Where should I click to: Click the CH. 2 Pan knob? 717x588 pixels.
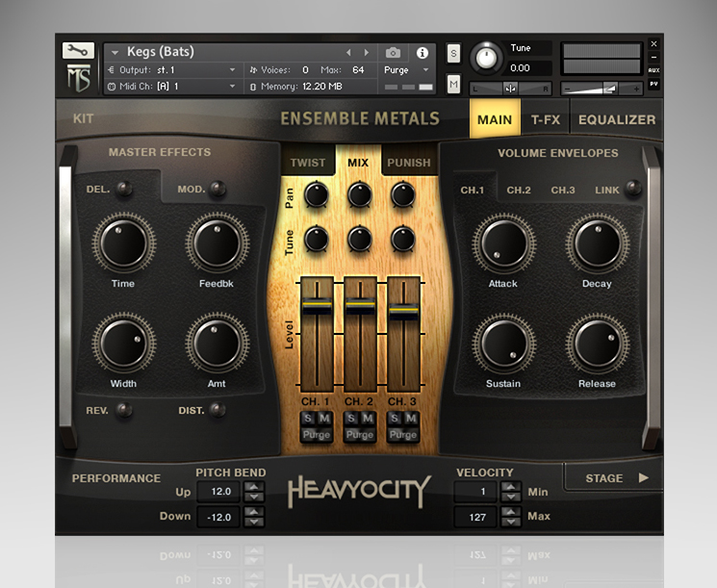click(359, 194)
